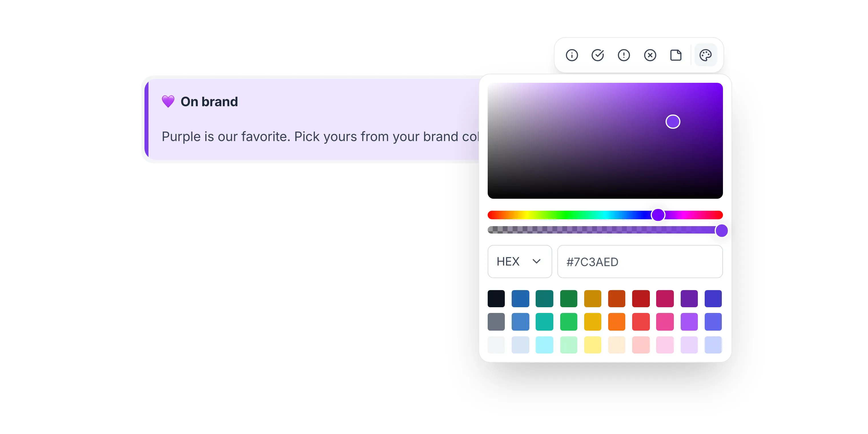The height and width of the screenshot is (434, 868).
Task: Pick the dark gold swatch in top row
Action: (592, 299)
